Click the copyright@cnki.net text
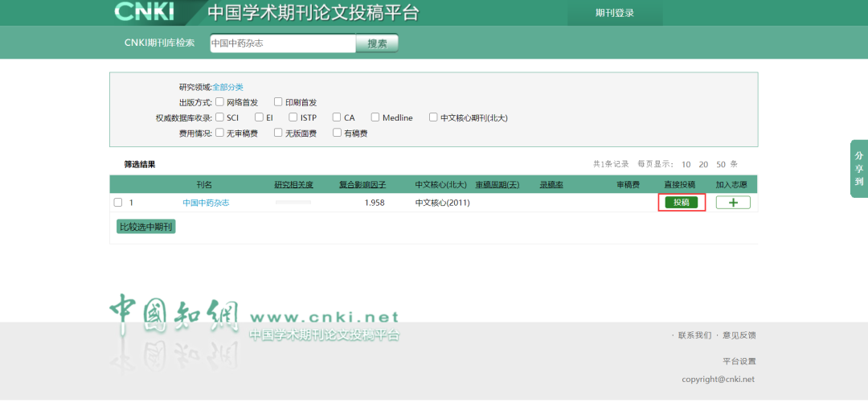868x411 pixels. (x=718, y=380)
